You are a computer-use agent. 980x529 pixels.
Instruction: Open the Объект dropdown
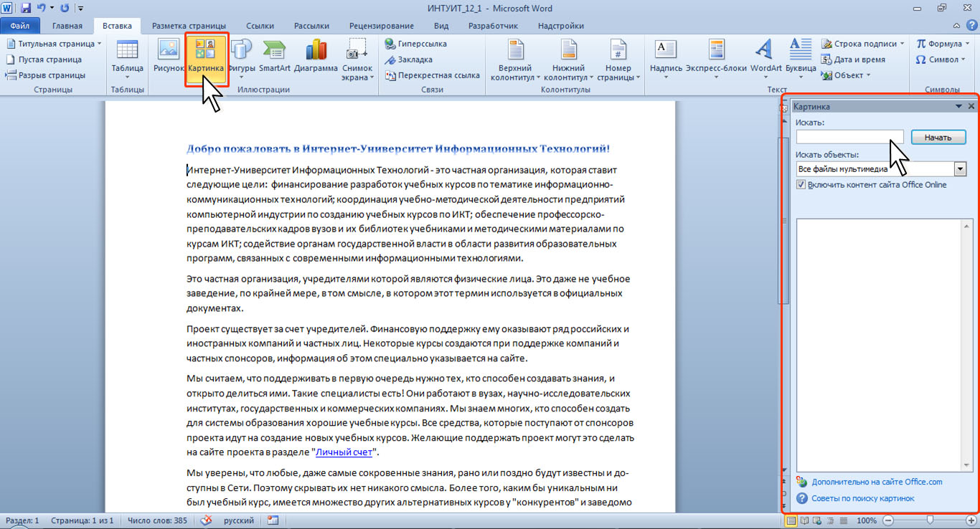(x=847, y=75)
